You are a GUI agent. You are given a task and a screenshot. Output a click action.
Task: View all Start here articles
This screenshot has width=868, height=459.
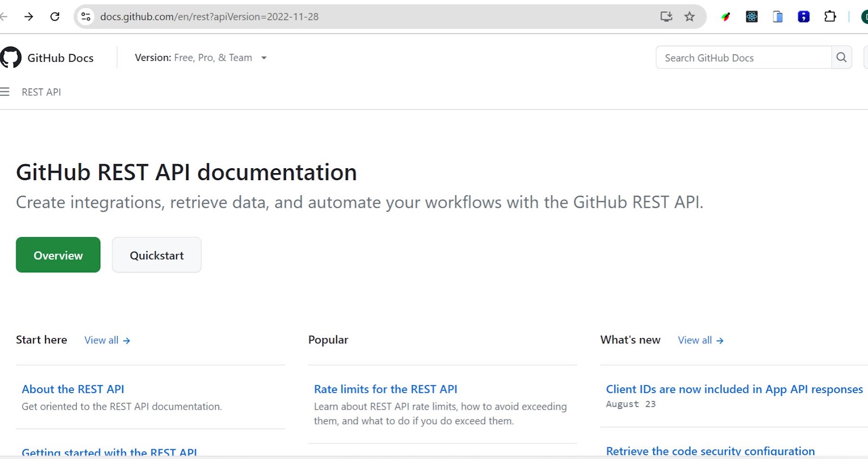[x=107, y=340]
